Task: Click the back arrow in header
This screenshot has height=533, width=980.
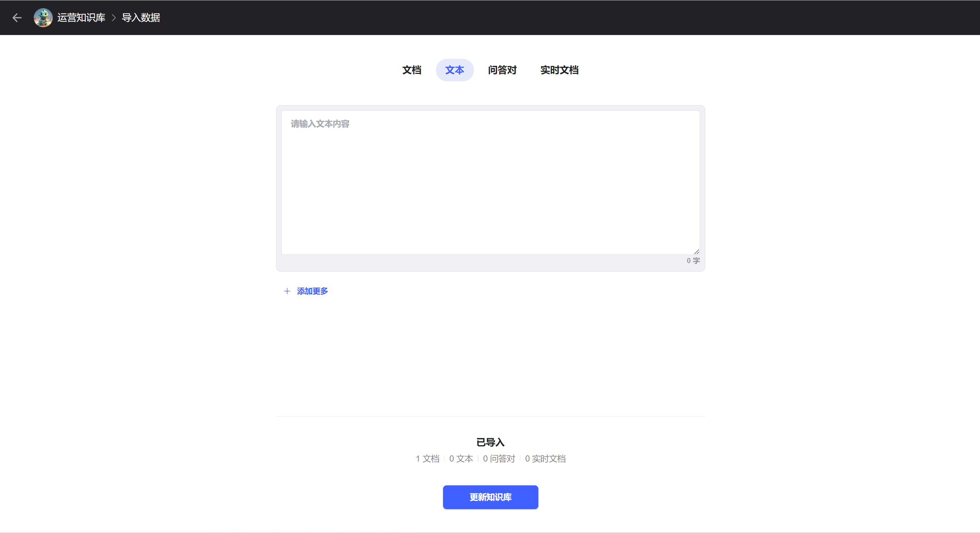Action: [x=17, y=17]
